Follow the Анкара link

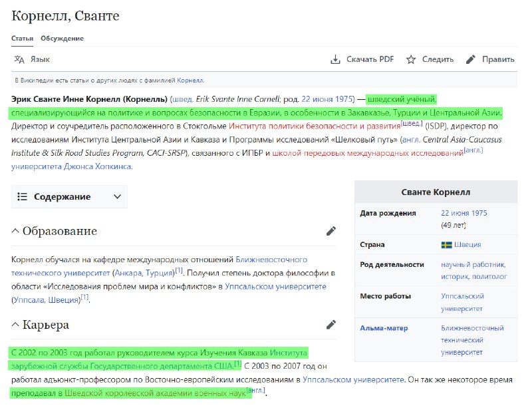click(x=129, y=273)
